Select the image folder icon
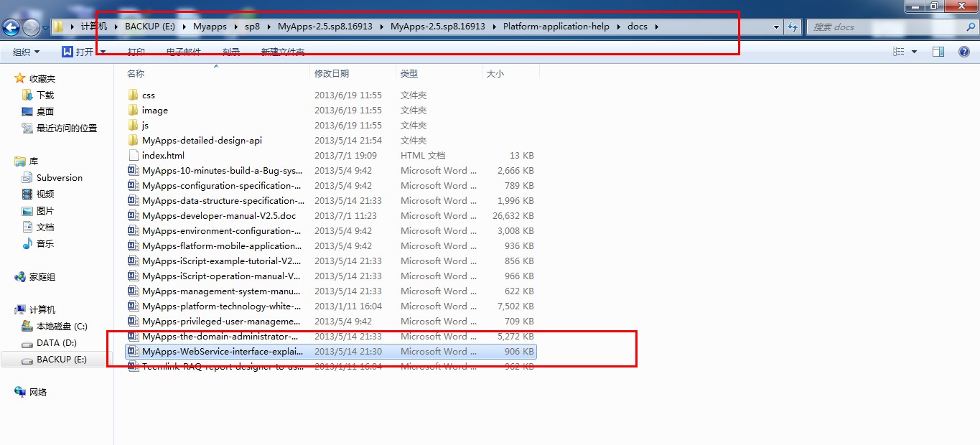The image size is (980, 445). click(133, 110)
